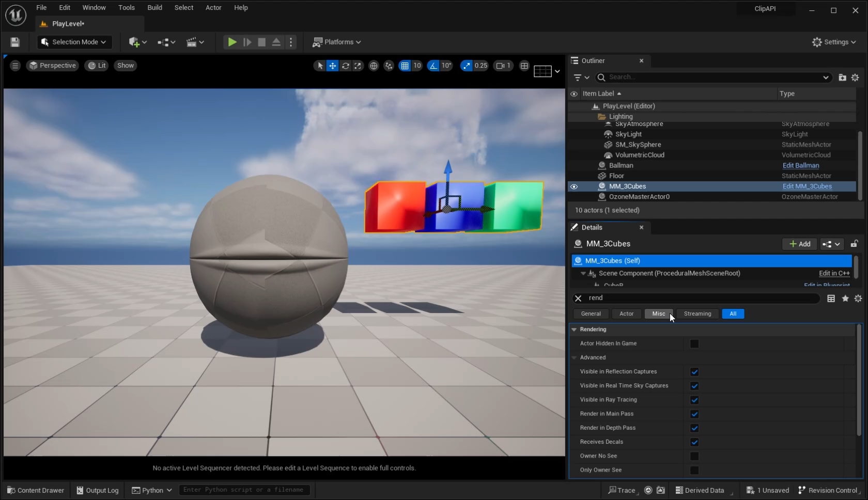Switch to Streaming property filter
Screen dimensions: 868x500
(x=698, y=314)
